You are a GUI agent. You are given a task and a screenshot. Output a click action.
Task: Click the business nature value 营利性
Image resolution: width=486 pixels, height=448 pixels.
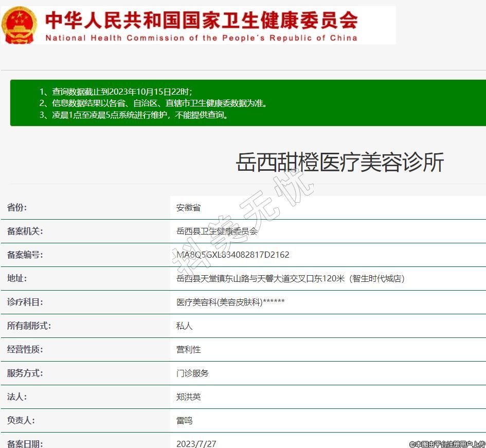[188, 350]
